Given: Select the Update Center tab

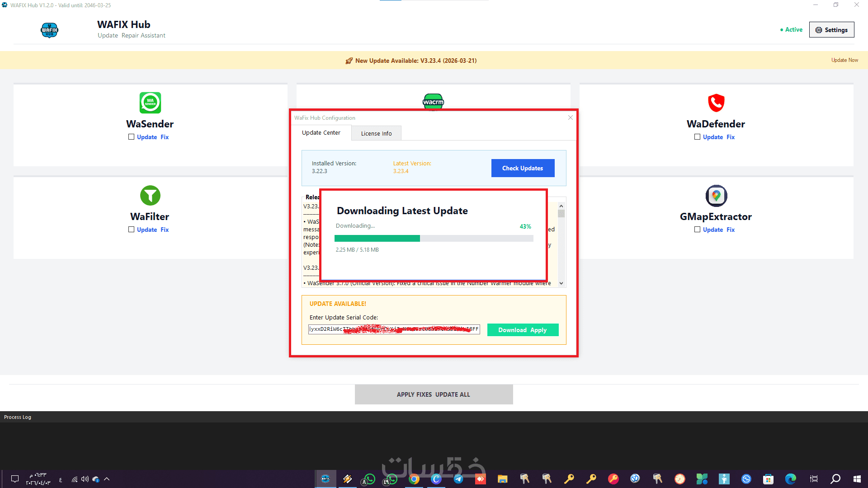Looking at the screenshot, I should 321,133.
